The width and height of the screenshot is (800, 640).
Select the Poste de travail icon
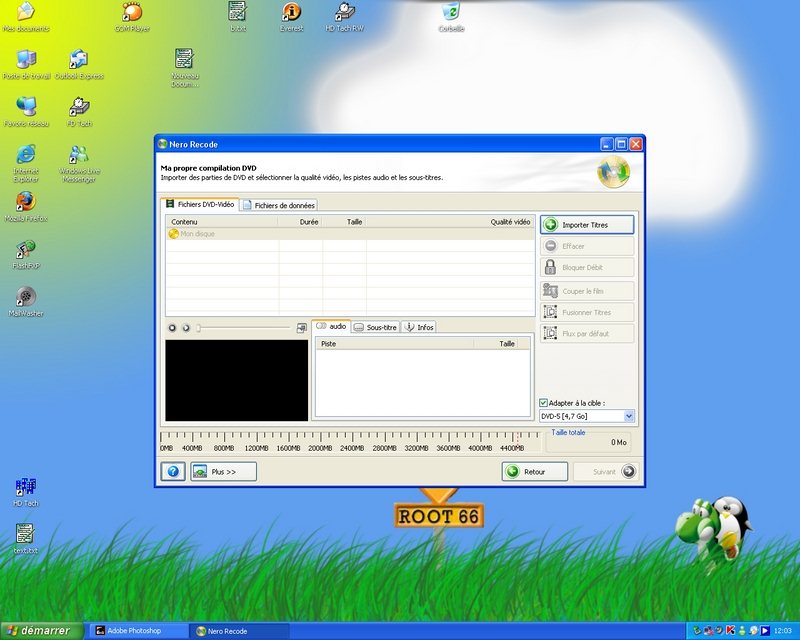27,65
